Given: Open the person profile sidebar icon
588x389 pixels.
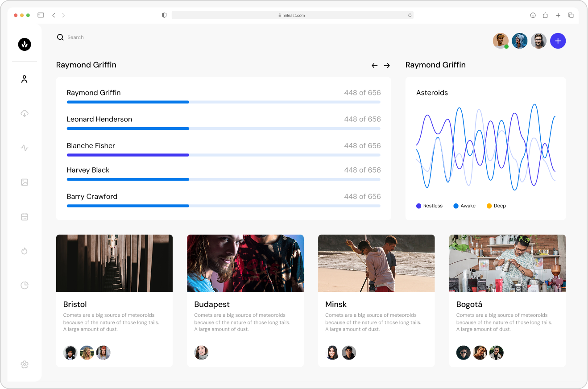Looking at the screenshot, I should click(x=25, y=79).
